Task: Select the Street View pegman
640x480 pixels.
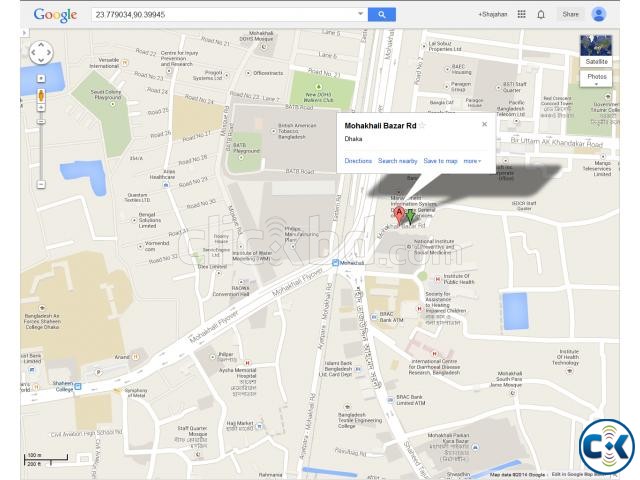Action: [41, 96]
